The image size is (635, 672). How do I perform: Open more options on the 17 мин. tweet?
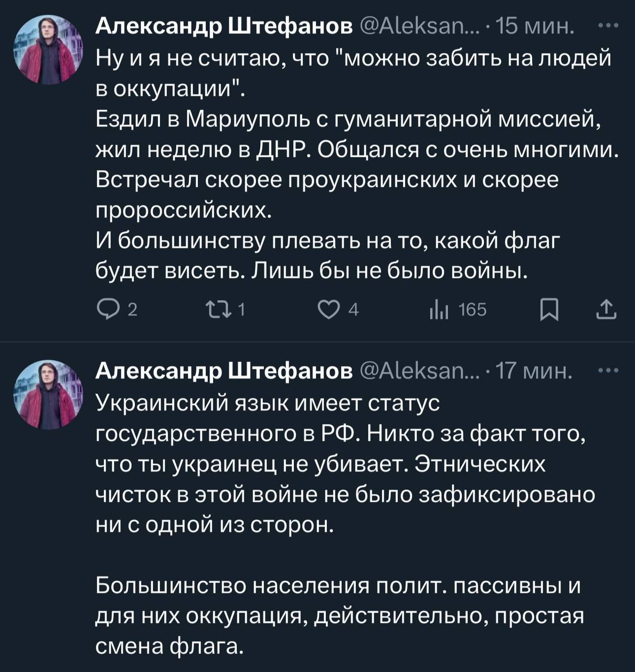(x=608, y=371)
